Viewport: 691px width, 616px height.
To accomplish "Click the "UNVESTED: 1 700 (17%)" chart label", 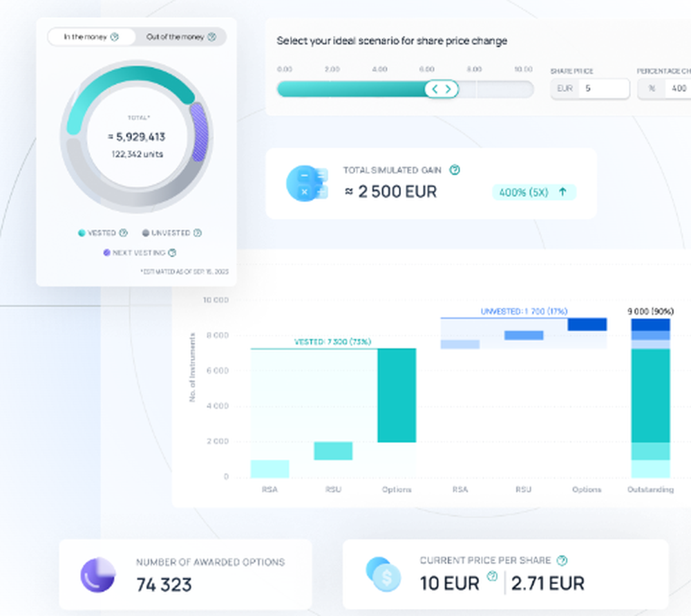I will click(524, 311).
